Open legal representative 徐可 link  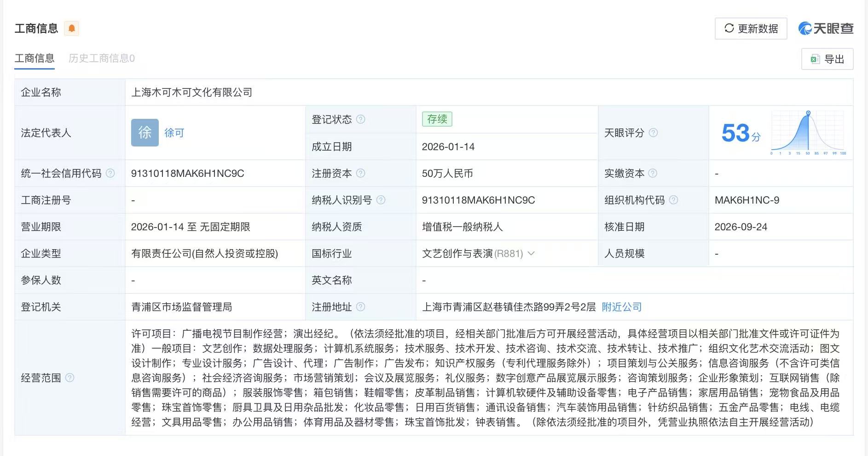click(174, 133)
